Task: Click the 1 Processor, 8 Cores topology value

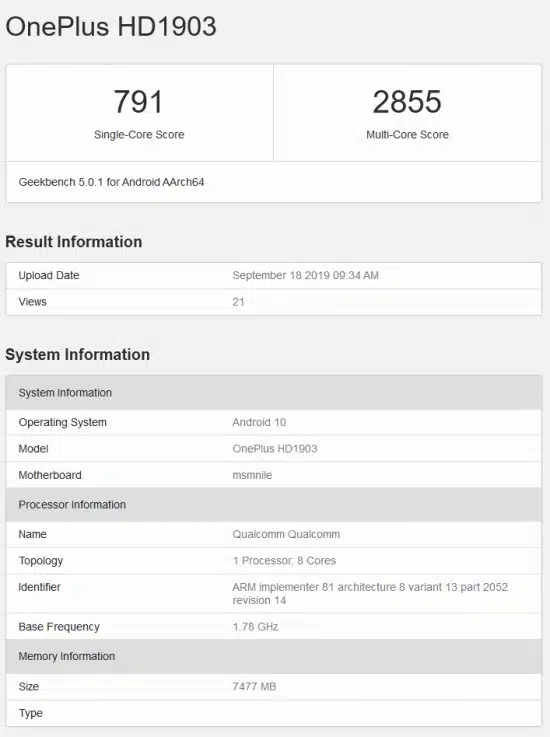Action: coord(284,561)
